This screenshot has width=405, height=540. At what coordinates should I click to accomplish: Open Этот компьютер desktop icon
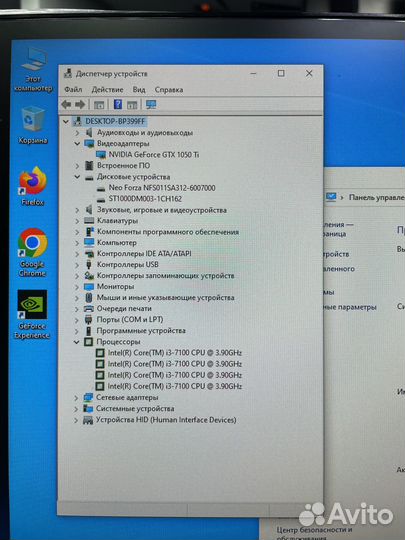33,70
